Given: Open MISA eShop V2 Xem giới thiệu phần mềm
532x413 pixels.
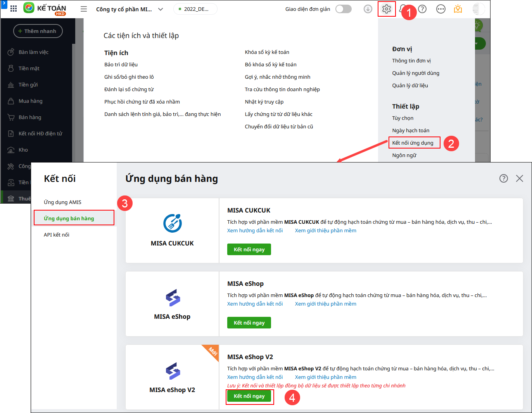Looking at the screenshot, I should click(x=325, y=377).
